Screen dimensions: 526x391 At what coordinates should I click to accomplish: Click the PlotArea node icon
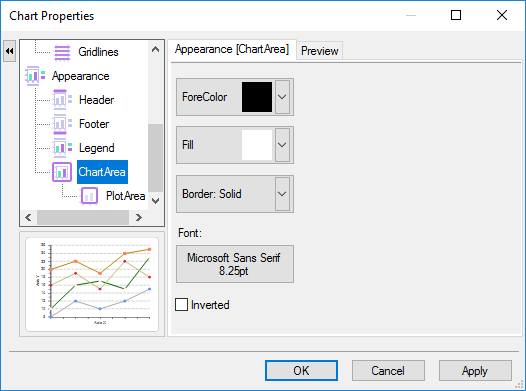[x=89, y=196]
